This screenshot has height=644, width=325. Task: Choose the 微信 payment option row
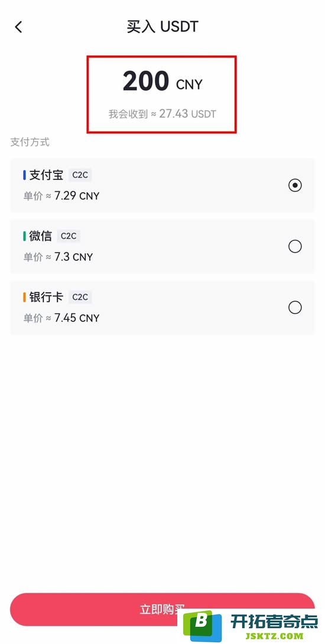point(162,246)
